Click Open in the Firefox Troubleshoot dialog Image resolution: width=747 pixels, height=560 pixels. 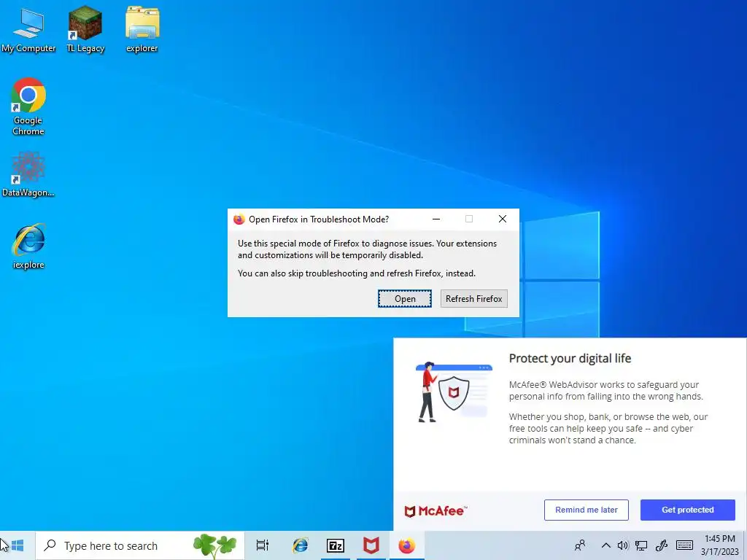(x=405, y=298)
